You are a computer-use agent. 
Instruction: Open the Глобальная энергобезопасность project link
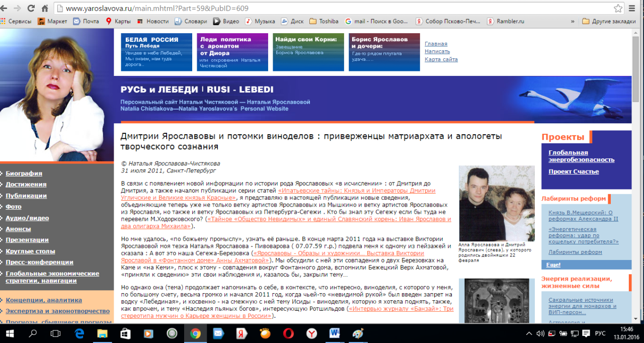tap(582, 156)
